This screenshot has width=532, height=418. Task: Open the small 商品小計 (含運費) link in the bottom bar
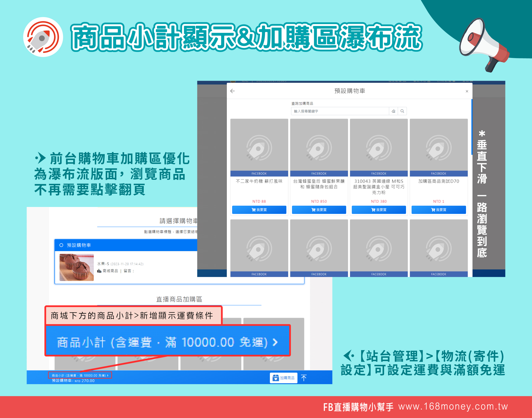click(x=80, y=375)
